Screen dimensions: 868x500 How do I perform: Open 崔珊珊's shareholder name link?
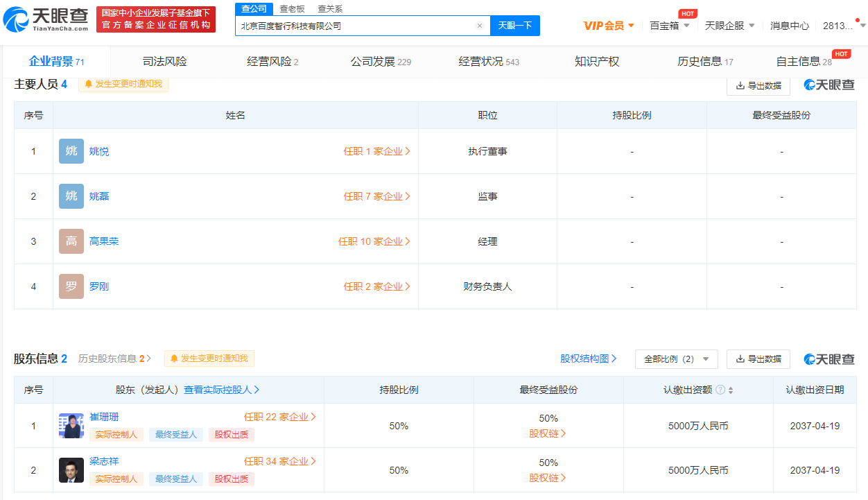tap(104, 417)
